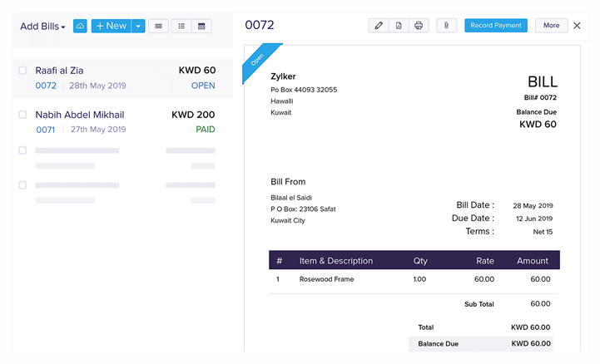
Task: Click the Zylker company name
Action: pyautogui.click(x=283, y=76)
